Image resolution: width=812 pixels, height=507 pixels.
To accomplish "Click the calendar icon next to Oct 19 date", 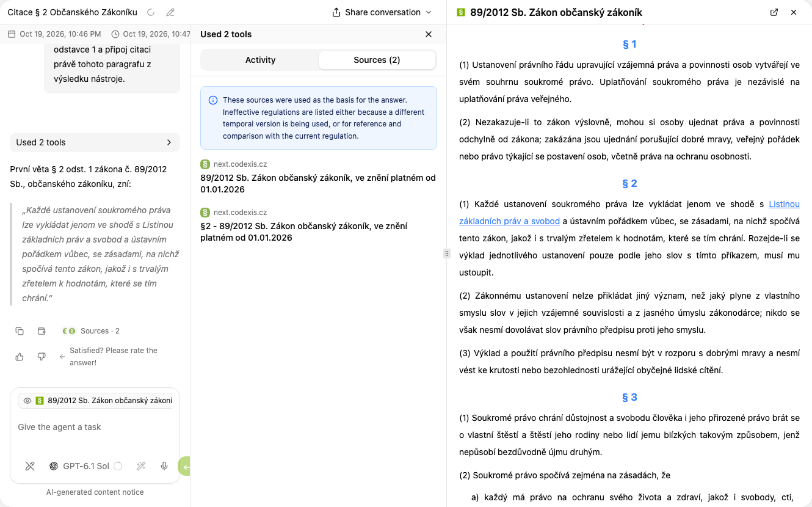I will click(x=12, y=34).
